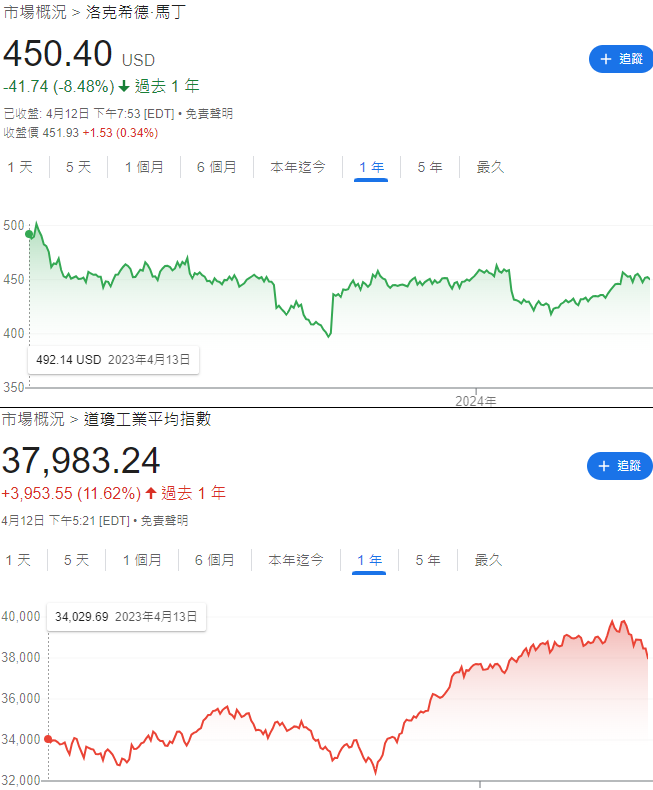Switch Lockheed chart to 5 天
This screenshot has height=790, width=653.
tap(78, 167)
